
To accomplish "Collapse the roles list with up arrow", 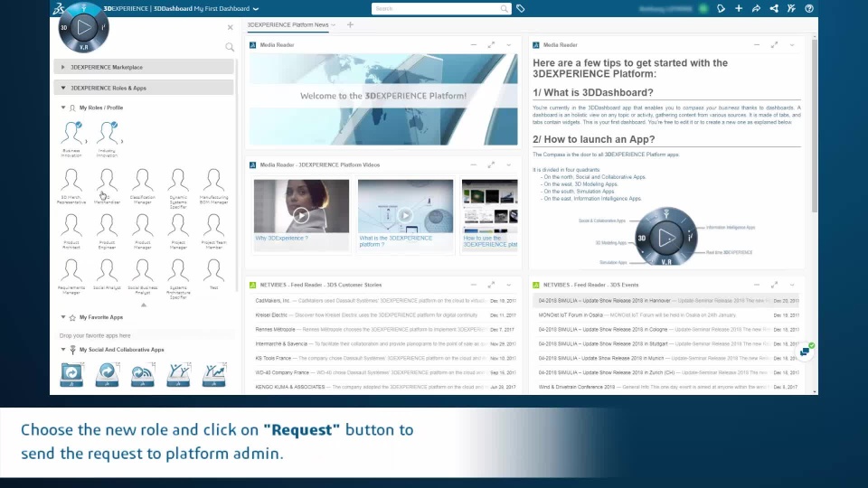I will tap(144, 305).
